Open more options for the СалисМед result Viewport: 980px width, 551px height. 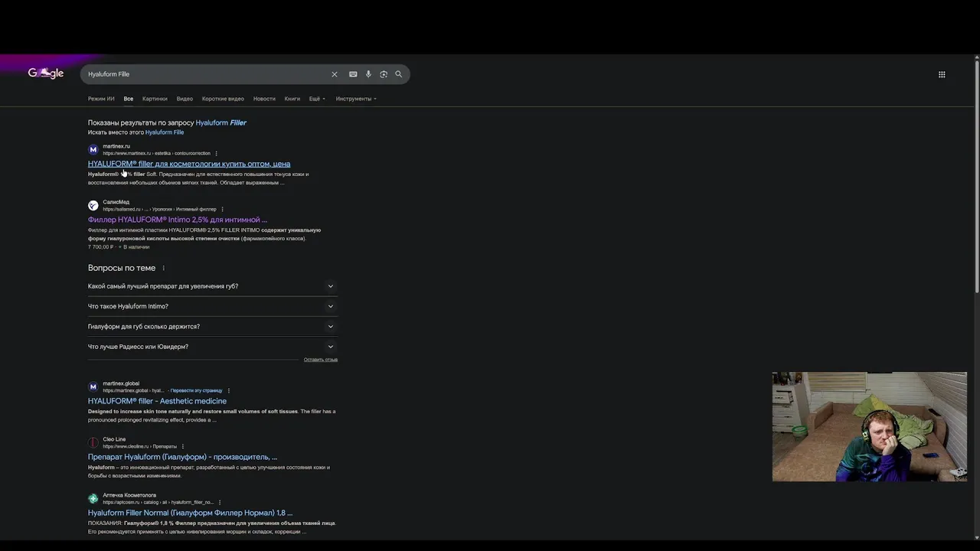point(223,209)
